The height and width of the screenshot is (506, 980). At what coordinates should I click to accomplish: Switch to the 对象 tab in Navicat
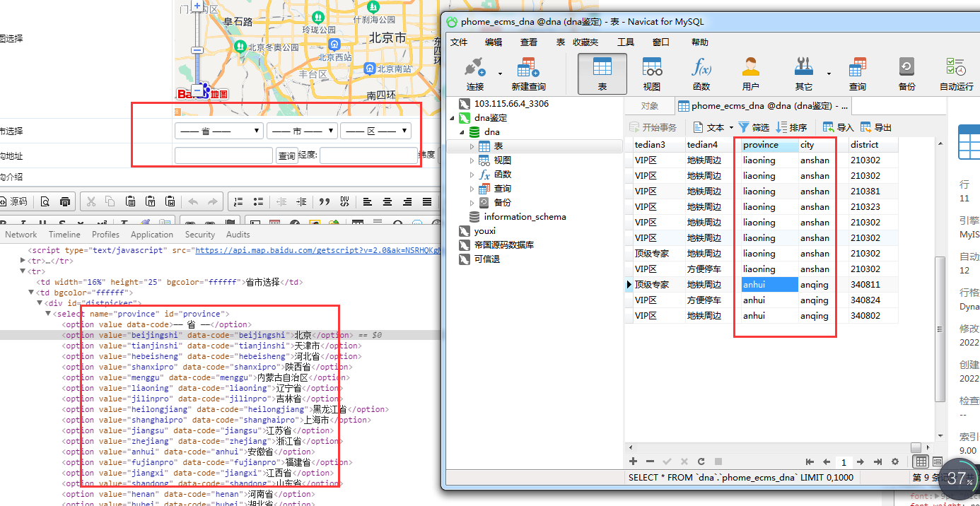click(x=650, y=106)
